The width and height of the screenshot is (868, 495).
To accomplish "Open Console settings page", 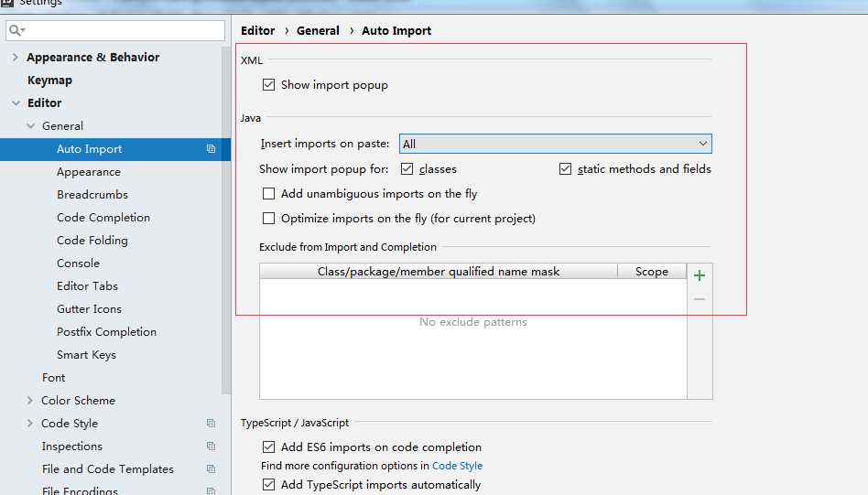I will 78,264.
